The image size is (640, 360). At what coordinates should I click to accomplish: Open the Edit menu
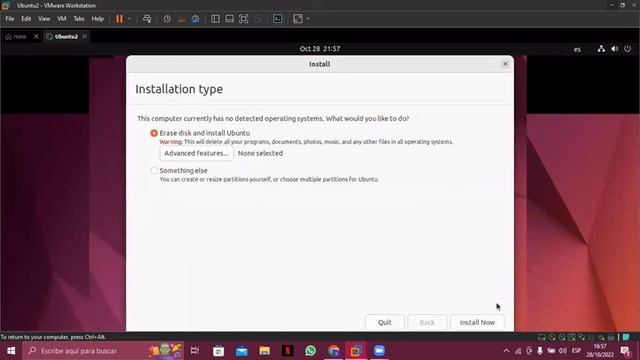(x=26, y=19)
